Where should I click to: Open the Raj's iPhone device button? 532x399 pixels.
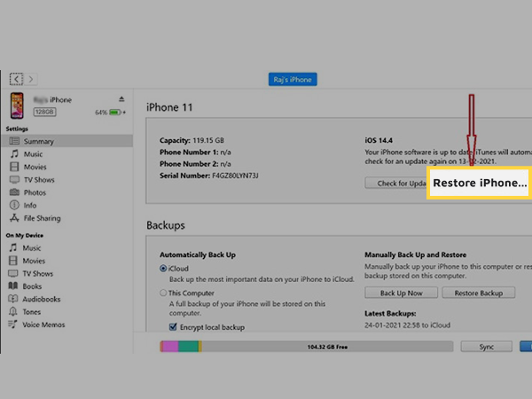tap(293, 80)
